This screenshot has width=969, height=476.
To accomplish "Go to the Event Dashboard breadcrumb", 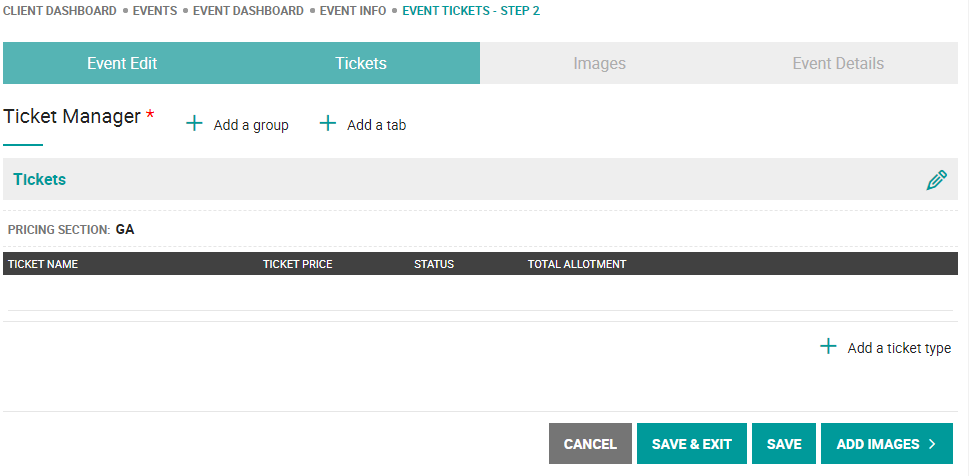I will coord(248,11).
